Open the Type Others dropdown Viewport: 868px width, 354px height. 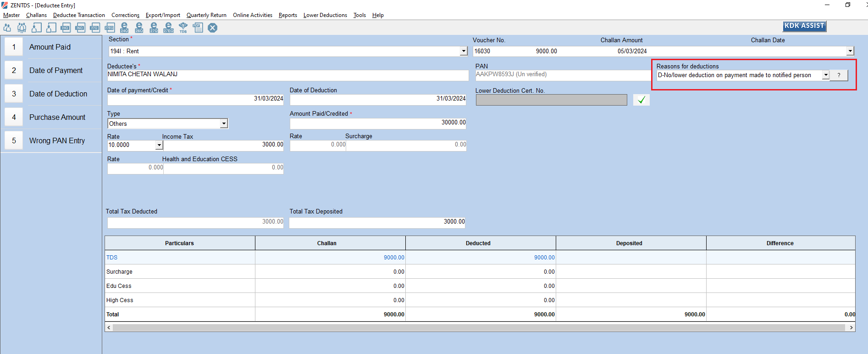point(224,124)
